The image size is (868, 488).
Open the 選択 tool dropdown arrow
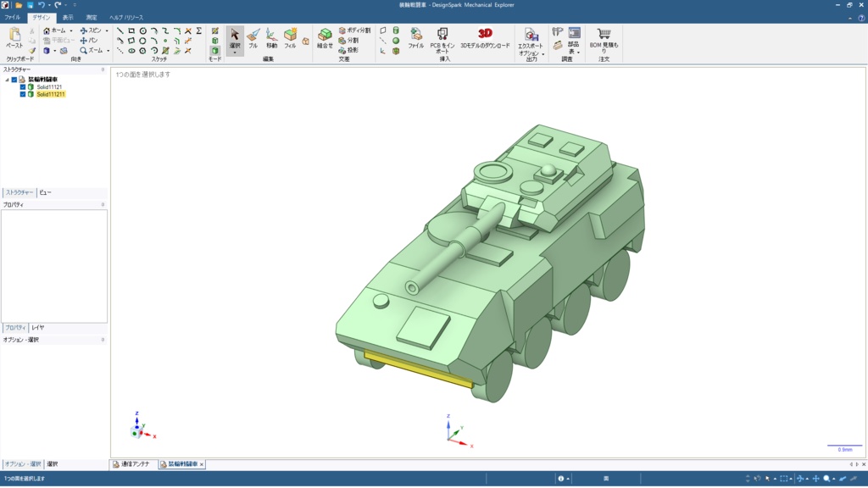coord(235,53)
